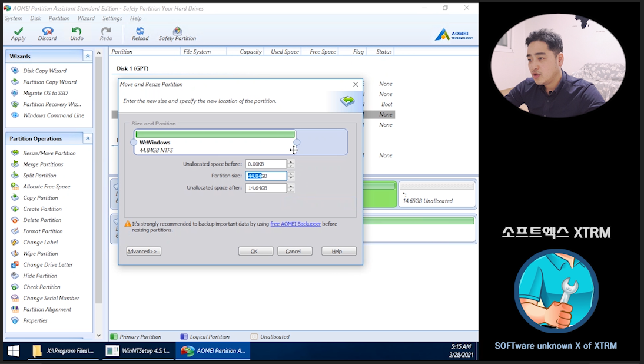Screen dimensions: 644x364
Task: Open the Windows Start button
Action: pos(14,351)
